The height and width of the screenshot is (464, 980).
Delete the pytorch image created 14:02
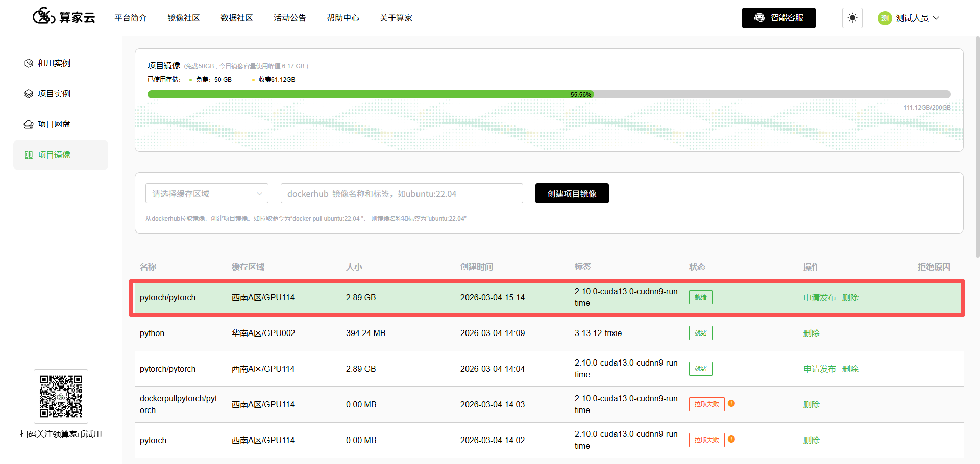click(812, 440)
